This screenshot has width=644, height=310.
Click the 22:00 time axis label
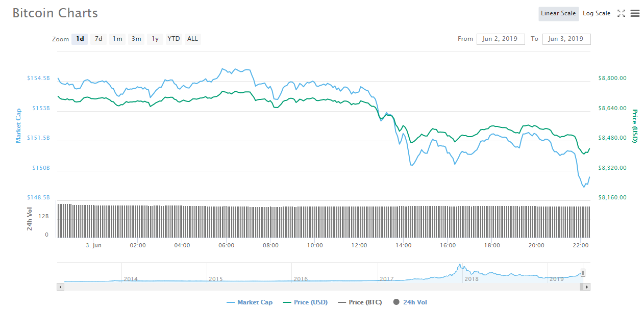581,245
